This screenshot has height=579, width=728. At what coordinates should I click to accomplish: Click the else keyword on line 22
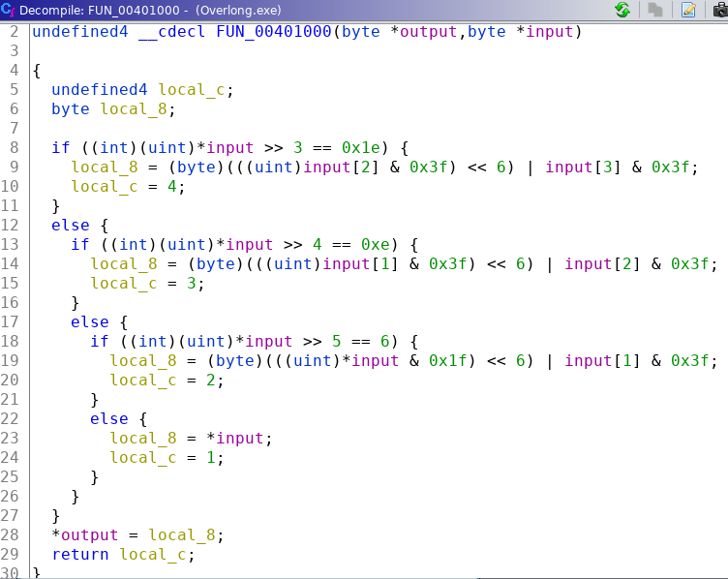point(109,419)
